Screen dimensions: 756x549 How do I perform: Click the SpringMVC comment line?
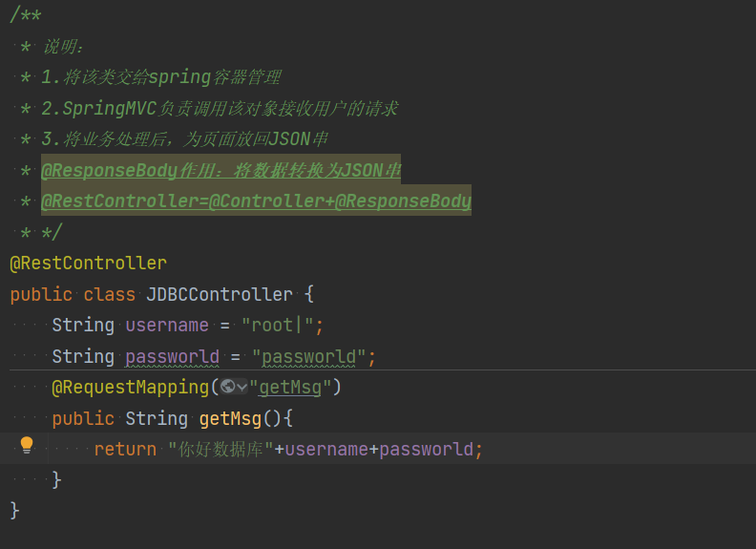pos(220,108)
